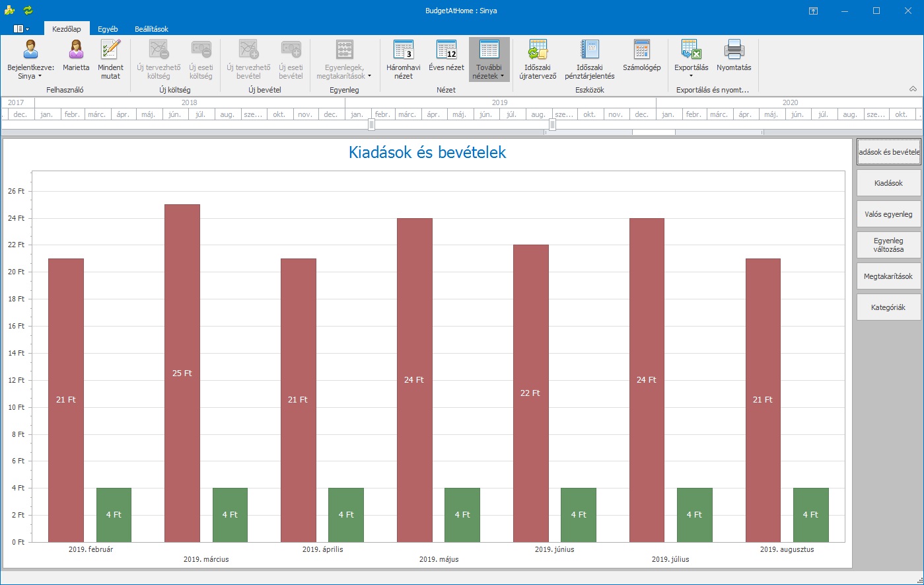Image resolution: width=924 pixels, height=585 pixels.
Task: Show the Megtakarítások chart
Action: coord(888,276)
